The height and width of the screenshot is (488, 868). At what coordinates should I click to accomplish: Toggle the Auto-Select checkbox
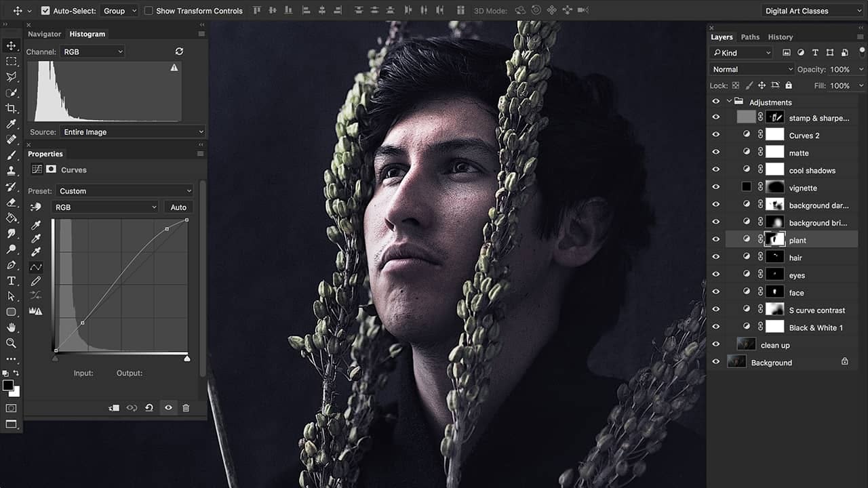(x=45, y=10)
